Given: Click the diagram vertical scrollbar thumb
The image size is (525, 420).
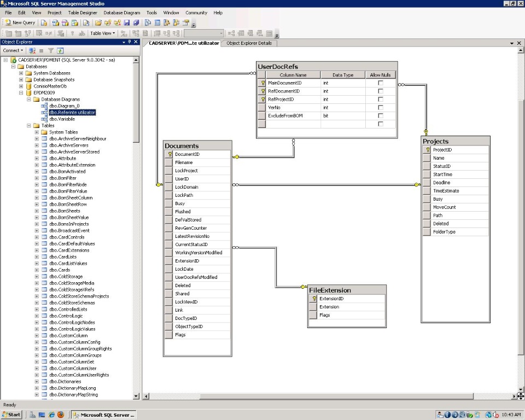Looking at the screenshot, I should click(521, 227).
